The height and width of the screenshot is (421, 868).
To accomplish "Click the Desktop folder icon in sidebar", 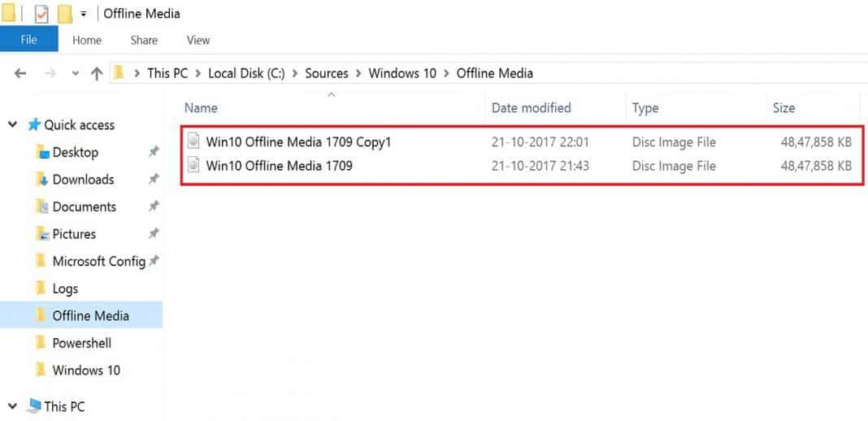I will pyautogui.click(x=42, y=152).
